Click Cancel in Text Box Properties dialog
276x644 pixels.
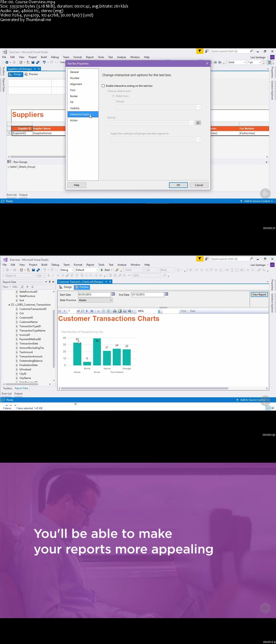click(199, 185)
